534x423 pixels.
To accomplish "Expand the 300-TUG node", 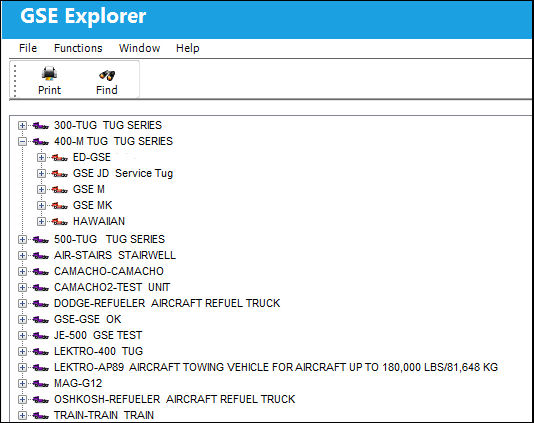I will 22,126.
